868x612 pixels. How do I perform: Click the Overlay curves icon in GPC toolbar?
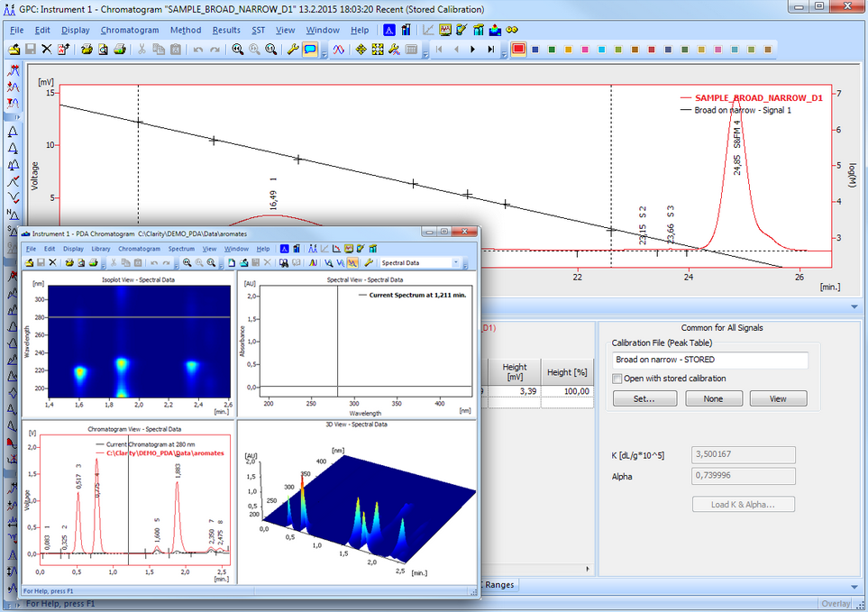338,50
